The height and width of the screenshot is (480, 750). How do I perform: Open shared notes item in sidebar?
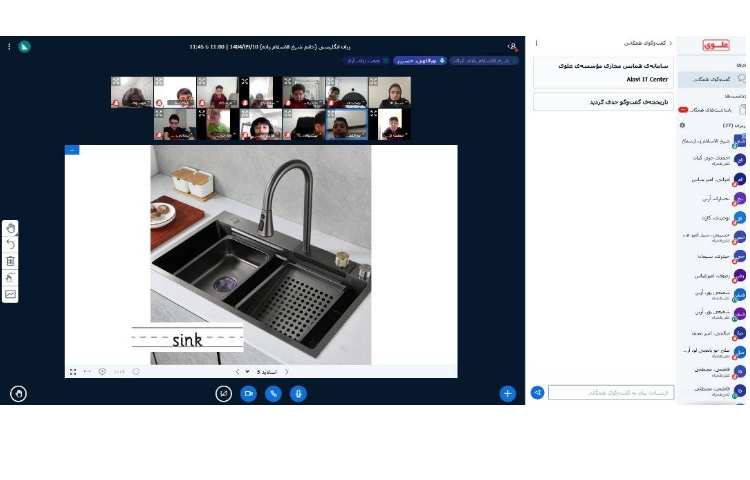712,109
